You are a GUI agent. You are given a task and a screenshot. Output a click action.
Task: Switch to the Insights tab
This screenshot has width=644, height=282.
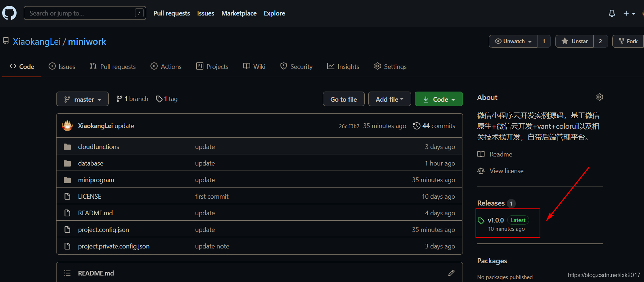(343, 67)
